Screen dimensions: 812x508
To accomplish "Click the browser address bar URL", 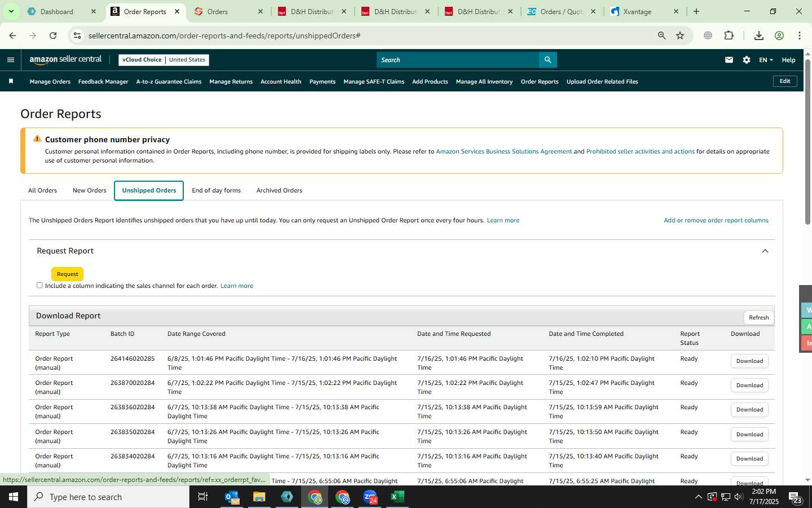I will pos(224,36).
